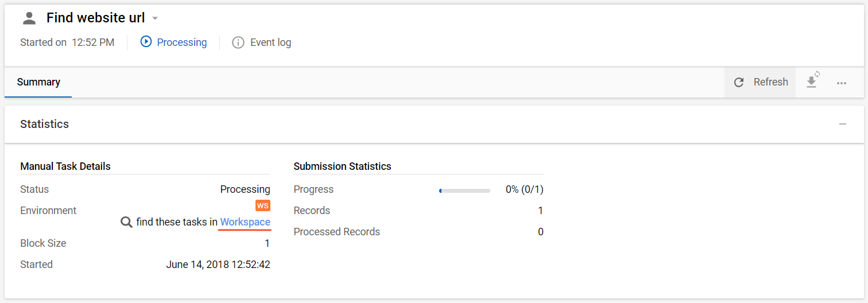Click the 0% (0/1) progress value
868x303 pixels.
(524, 189)
